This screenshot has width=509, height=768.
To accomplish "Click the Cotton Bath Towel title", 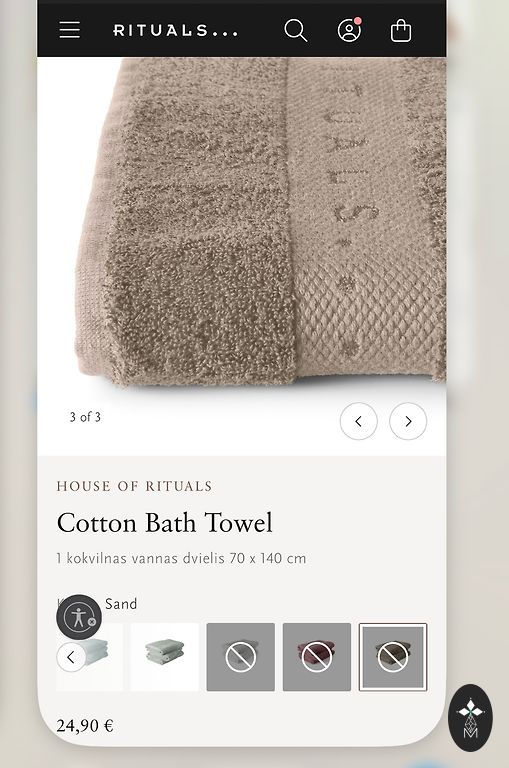I will (x=164, y=523).
